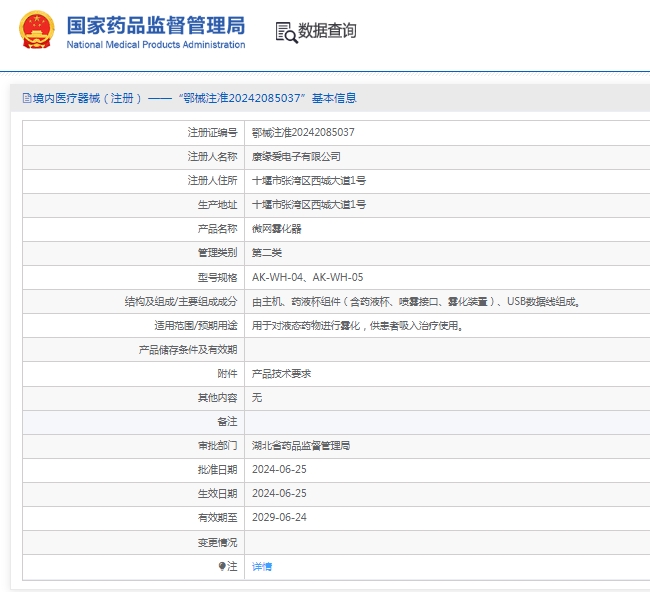Image resolution: width=650 pixels, height=592 pixels.
Task: Click the lightbulb icon beside 注
Action: [x=222, y=566]
